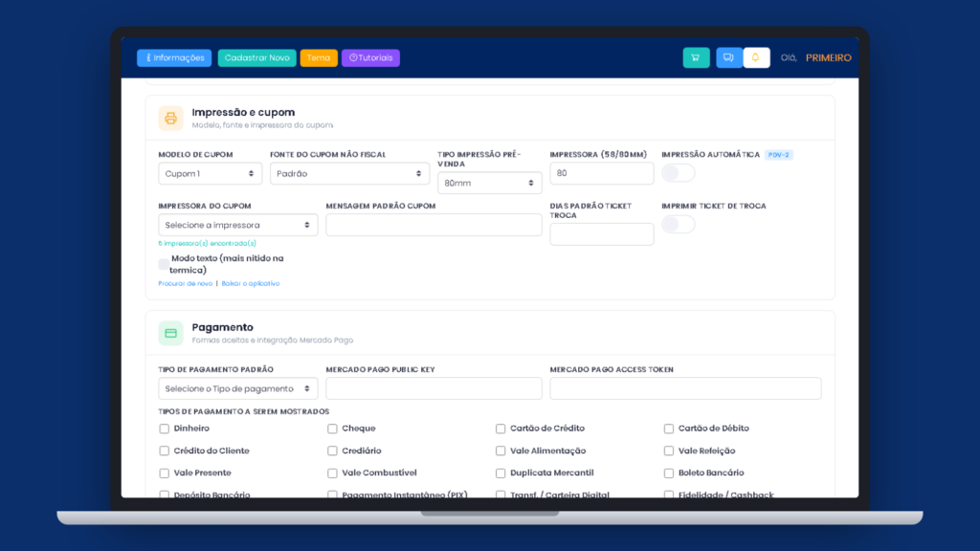The image size is (980, 551).
Task: Check Modo texto checkbox
Action: pos(164,264)
